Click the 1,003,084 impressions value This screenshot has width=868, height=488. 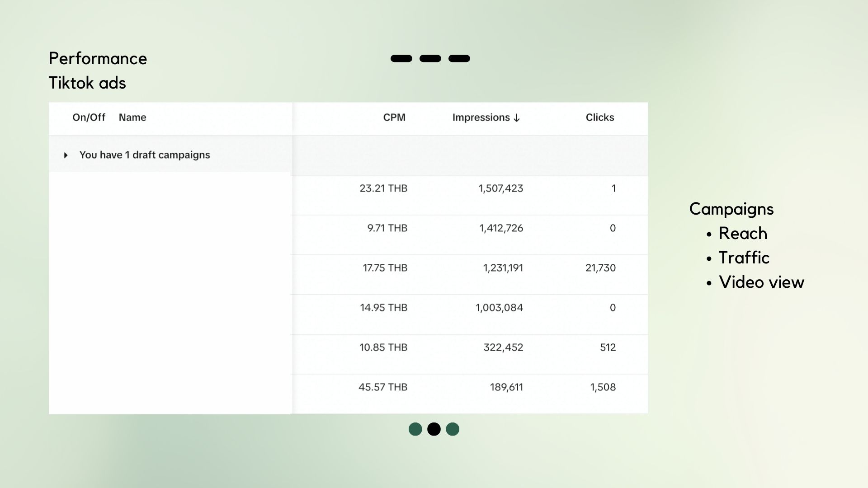click(500, 308)
